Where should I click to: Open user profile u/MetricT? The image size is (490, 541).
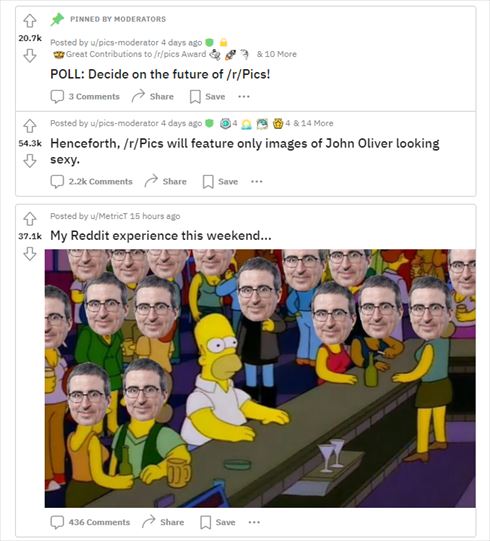[x=109, y=216]
